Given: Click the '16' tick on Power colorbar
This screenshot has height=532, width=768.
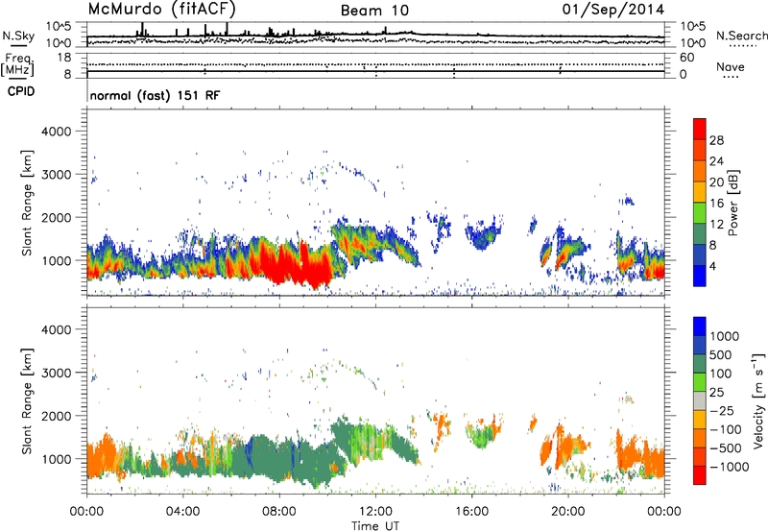Looking at the screenshot, I should 716,204.
